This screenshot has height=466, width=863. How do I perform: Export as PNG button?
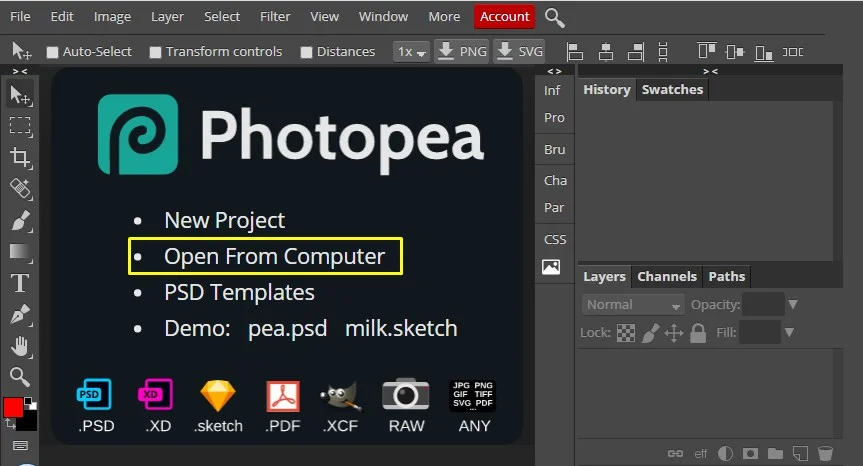pos(461,52)
